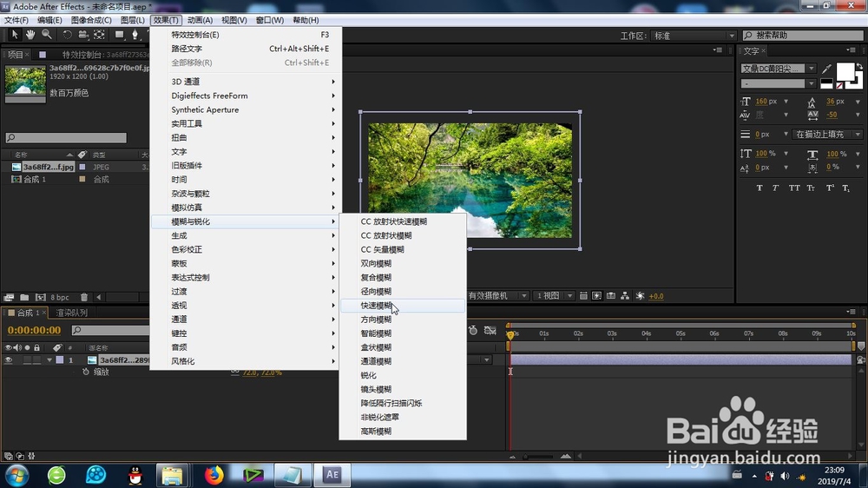Click the 0:00:00:00 timecode display
The width and height of the screenshot is (868, 488).
coord(35,330)
